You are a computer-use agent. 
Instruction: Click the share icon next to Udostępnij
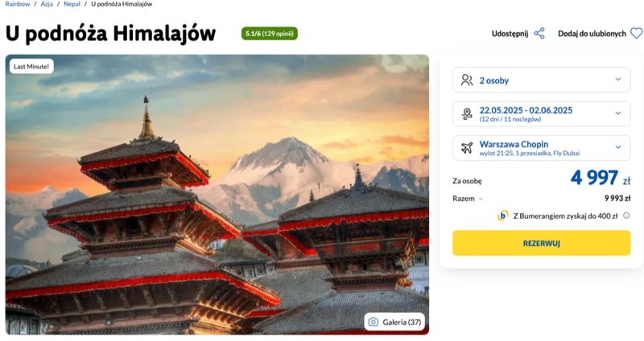[539, 33]
